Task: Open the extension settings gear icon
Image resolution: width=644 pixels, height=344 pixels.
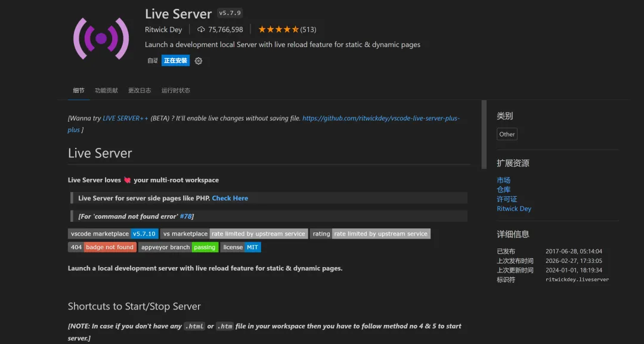Action: pos(199,61)
